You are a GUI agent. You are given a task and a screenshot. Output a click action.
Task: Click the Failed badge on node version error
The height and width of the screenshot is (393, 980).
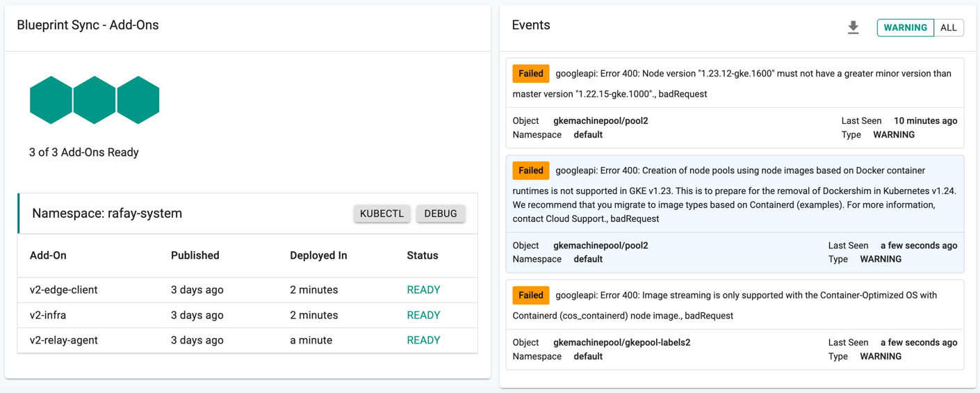tap(531, 74)
